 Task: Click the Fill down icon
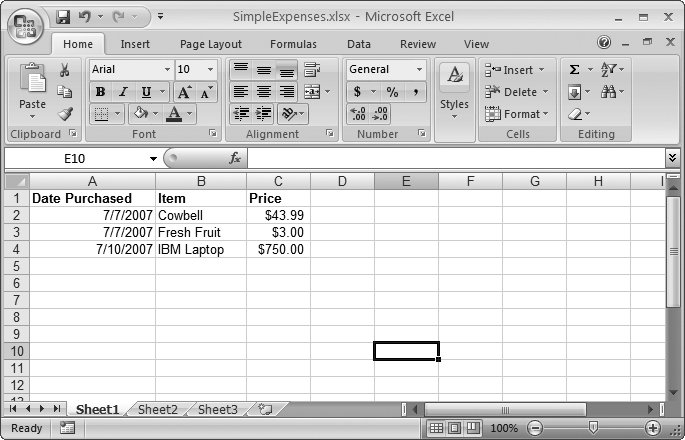(x=574, y=92)
